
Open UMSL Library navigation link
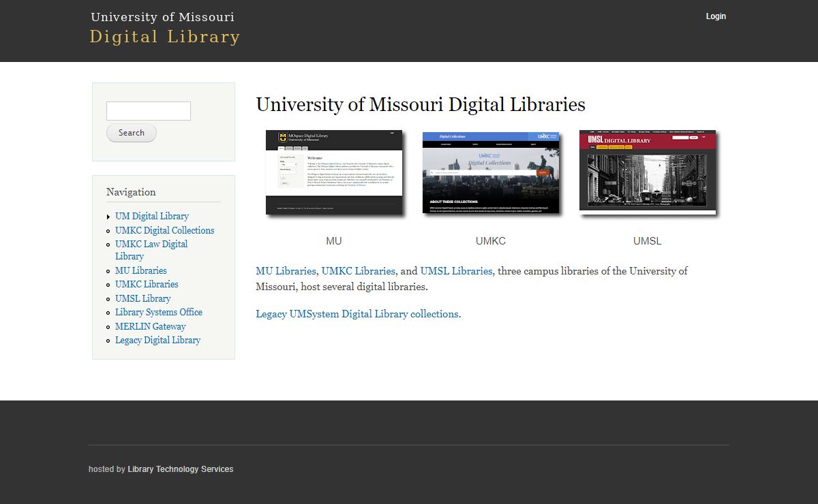(143, 298)
